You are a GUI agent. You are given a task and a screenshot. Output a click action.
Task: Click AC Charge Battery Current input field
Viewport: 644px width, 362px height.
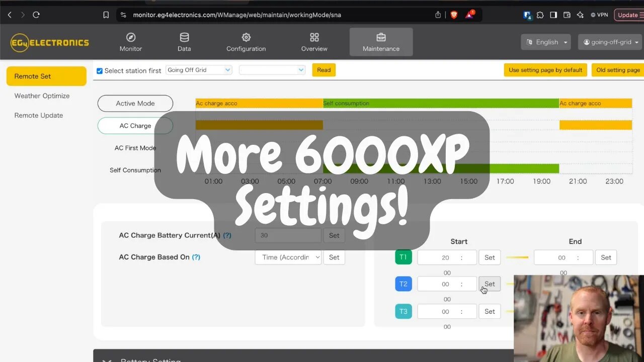click(288, 235)
